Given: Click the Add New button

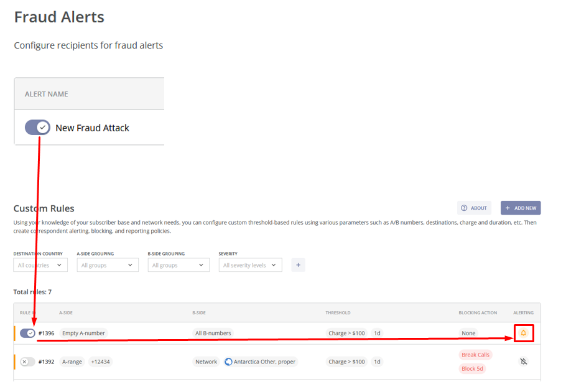Looking at the screenshot, I should [x=521, y=208].
